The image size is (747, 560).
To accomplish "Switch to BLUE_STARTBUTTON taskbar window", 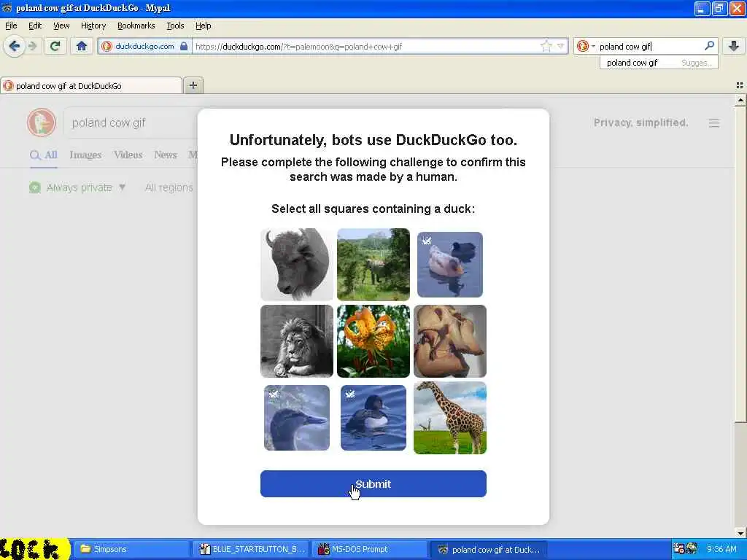I will 252,549.
